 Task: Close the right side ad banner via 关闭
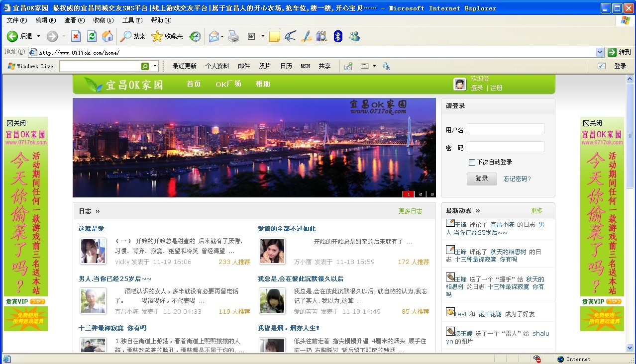593,123
